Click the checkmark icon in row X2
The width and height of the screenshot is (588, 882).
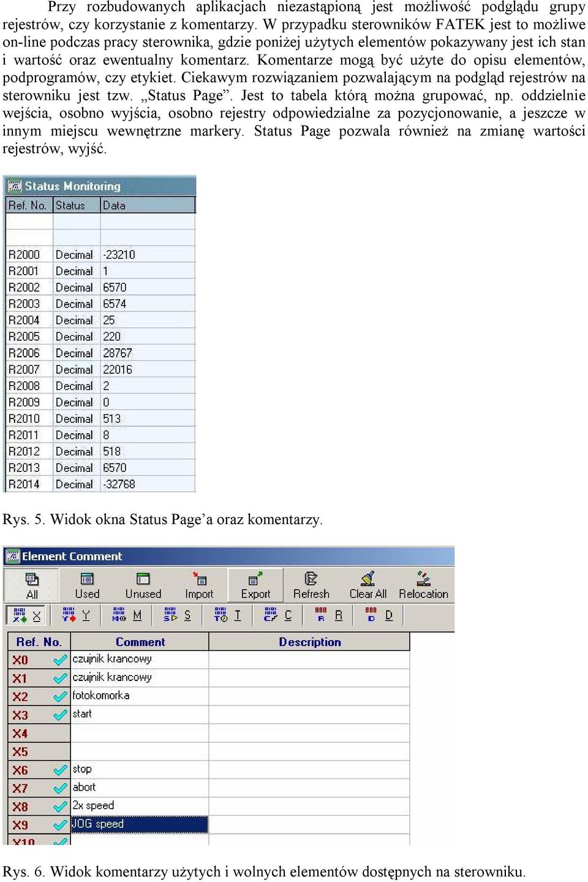click(x=59, y=697)
